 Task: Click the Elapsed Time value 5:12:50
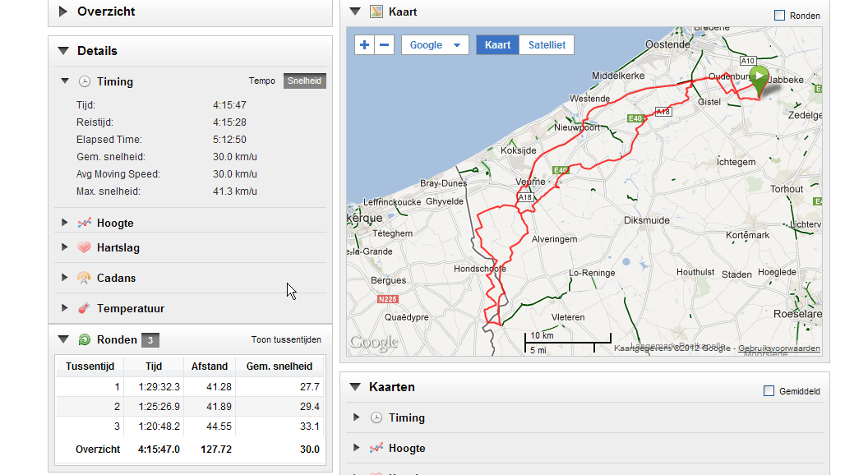229,140
